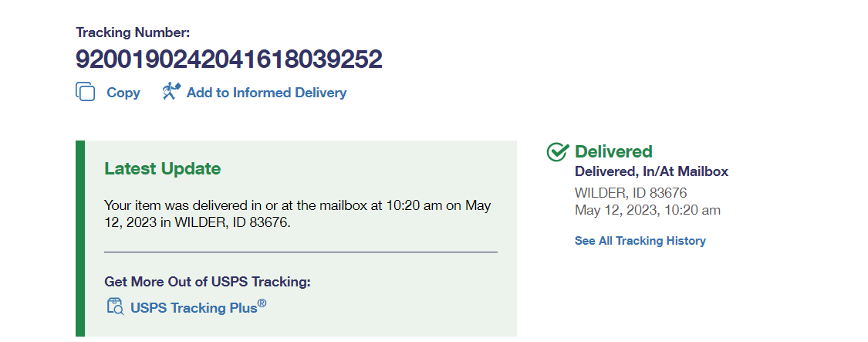
Task: Select the tracking number 9200190242041618039252
Action: tap(228, 59)
